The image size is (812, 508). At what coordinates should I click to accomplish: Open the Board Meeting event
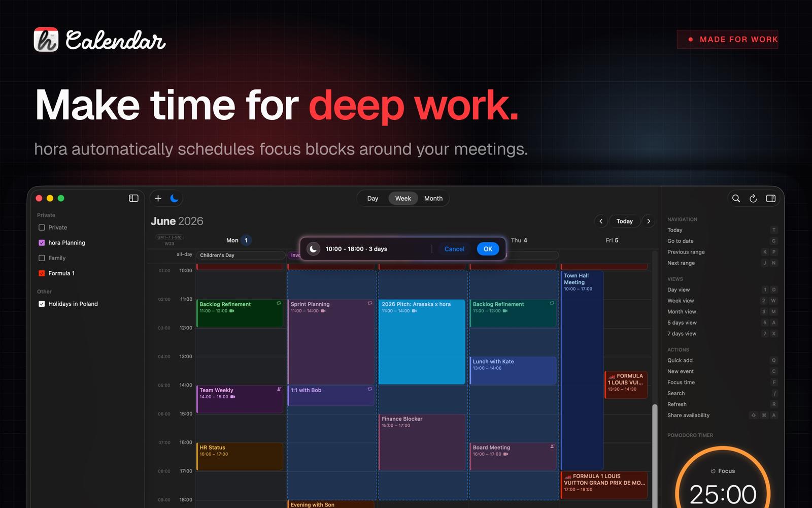pyautogui.click(x=513, y=457)
